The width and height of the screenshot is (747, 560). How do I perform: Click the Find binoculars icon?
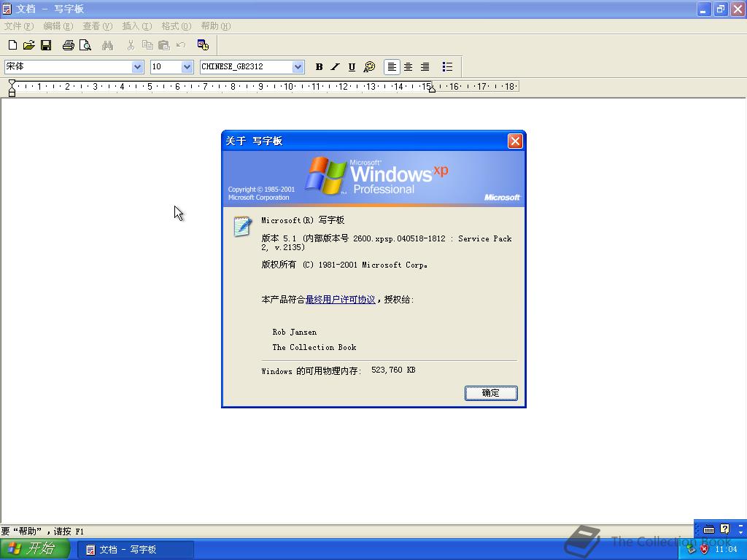(x=108, y=45)
